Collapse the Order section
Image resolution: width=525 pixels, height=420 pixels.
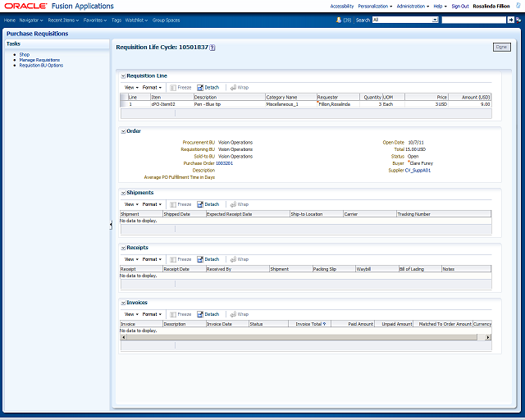[x=123, y=131]
